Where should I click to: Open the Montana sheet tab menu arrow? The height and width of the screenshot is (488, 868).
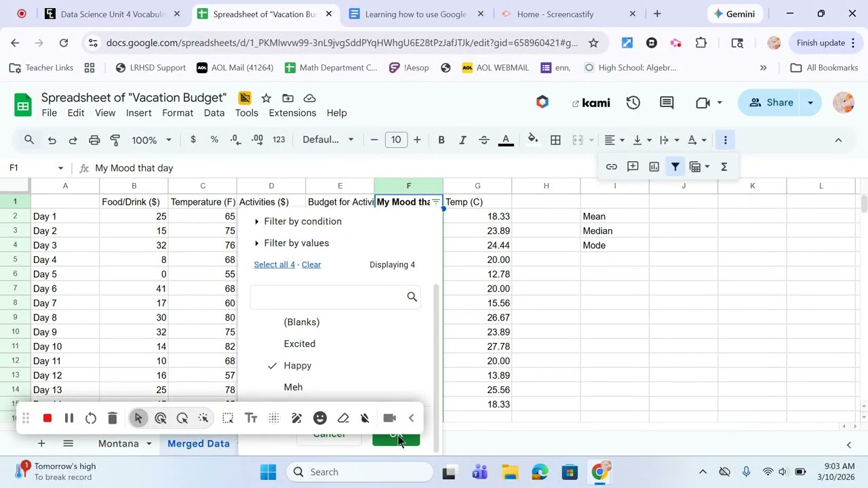pos(149,444)
